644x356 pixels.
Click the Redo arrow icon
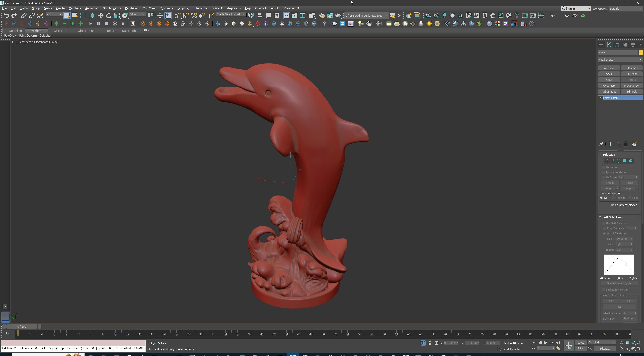(14, 15)
